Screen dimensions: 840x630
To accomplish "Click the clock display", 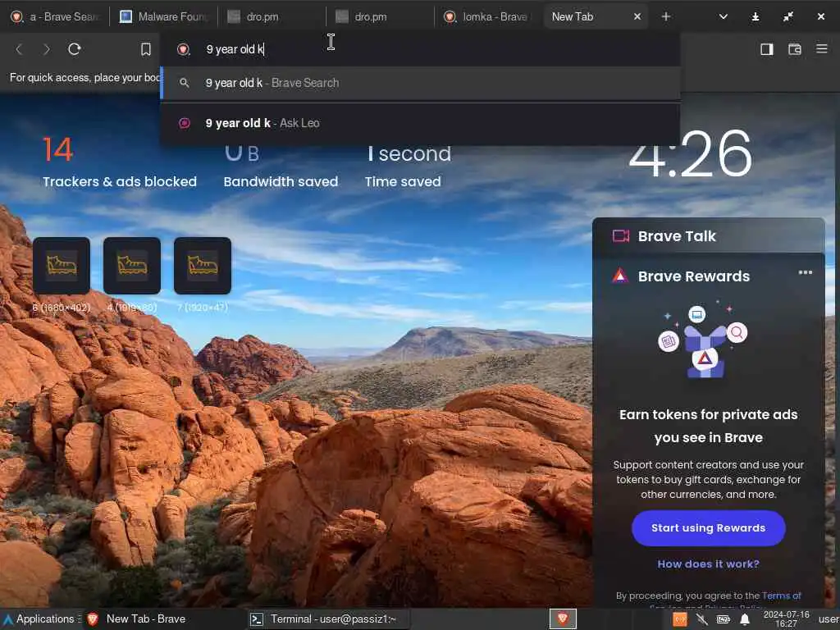I will pos(690,154).
